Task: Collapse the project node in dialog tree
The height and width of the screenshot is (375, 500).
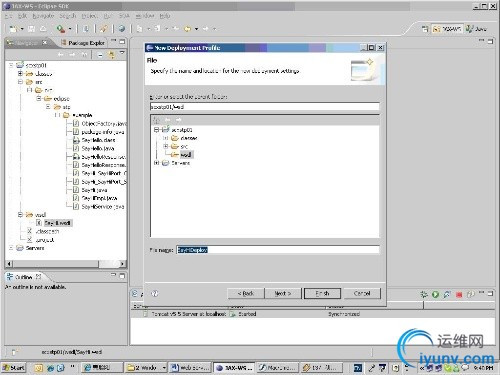Action: pyautogui.click(x=156, y=130)
